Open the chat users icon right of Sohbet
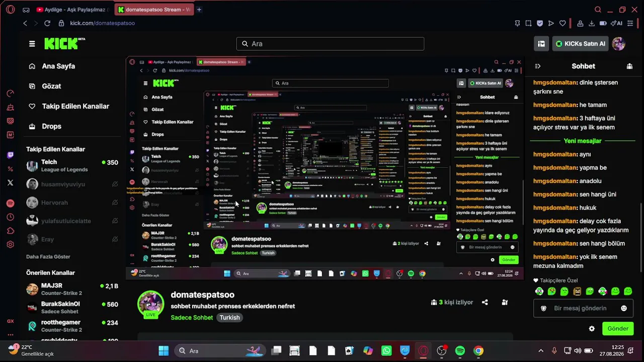The height and width of the screenshot is (362, 644). coord(629,66)
